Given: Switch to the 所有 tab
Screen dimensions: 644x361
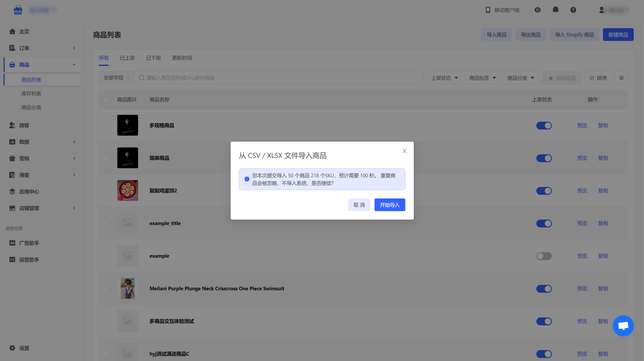Looking at the screenshot, I should pyautogui.click(x=103, y=58).
